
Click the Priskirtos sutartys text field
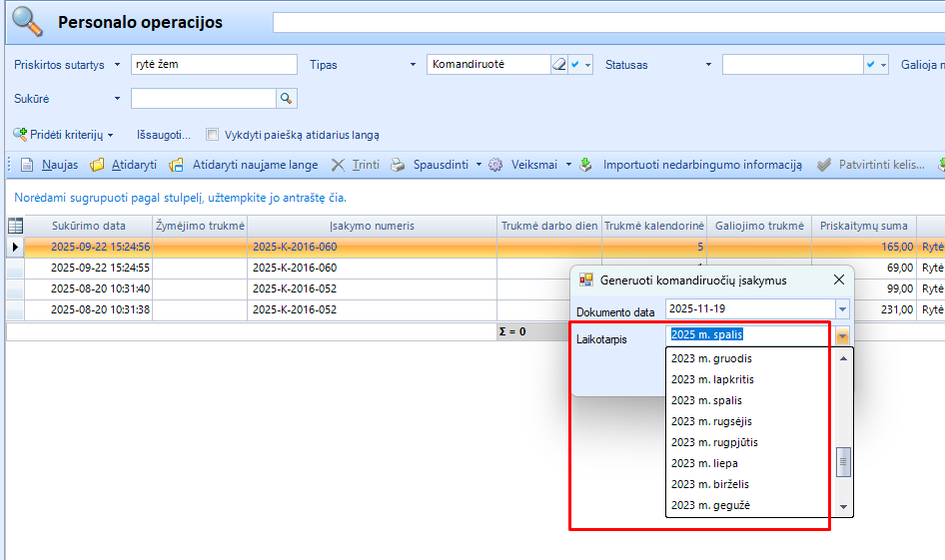coord(214,65)
